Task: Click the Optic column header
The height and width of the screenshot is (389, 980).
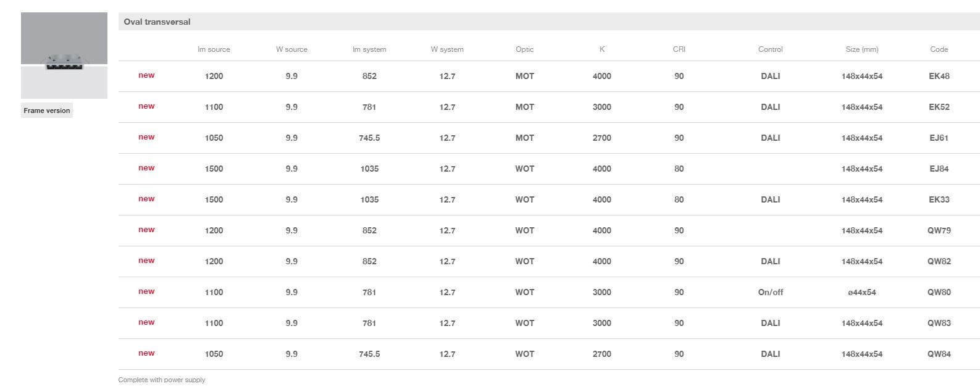Action: coord(524,49)
